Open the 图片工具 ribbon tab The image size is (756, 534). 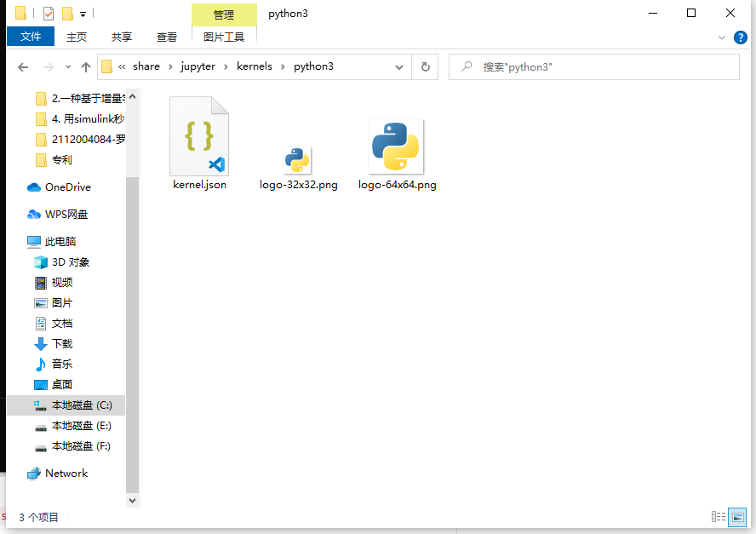point(224,37)
